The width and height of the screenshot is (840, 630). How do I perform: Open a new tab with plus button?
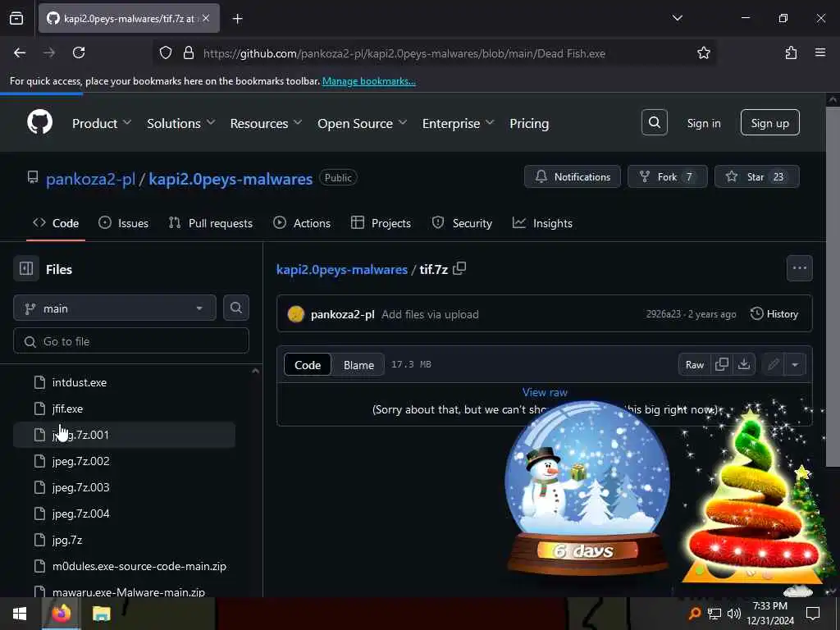click(x=237, y=19)
